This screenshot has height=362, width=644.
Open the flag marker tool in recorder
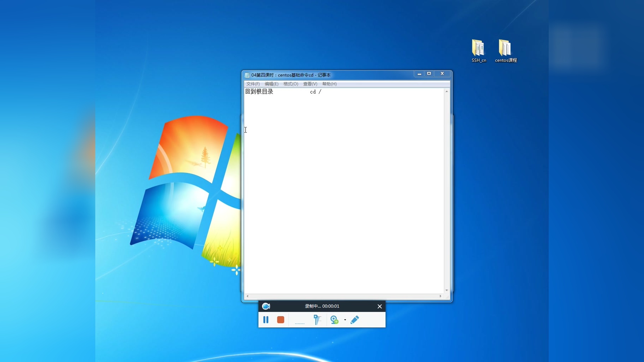click(317, 320)
